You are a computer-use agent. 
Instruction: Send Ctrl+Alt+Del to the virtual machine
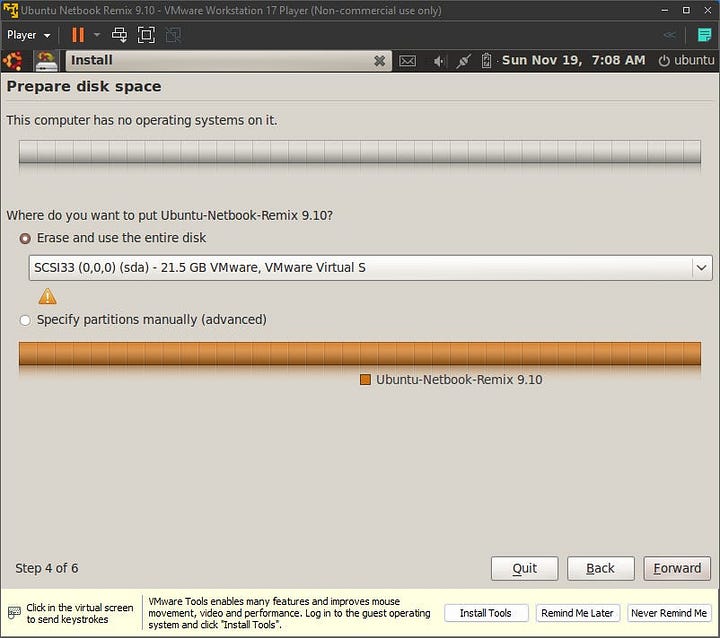tap(119, 35)
